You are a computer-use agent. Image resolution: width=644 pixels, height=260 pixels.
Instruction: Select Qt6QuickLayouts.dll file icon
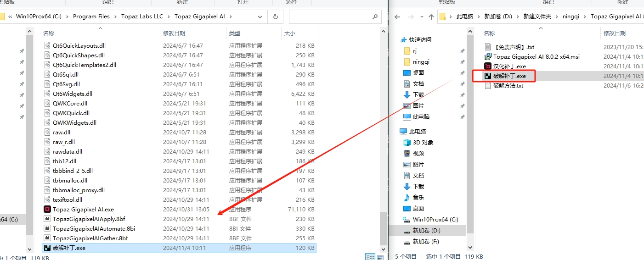pyautogui.click(x=47, y=46)
